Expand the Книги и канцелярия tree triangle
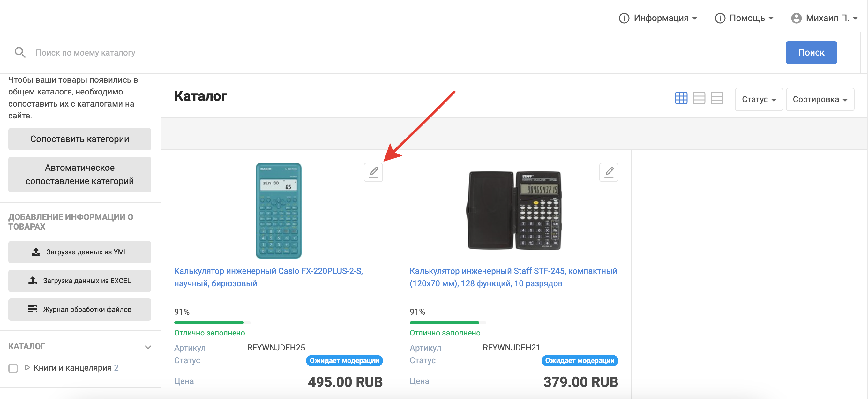The height and width of the screenshot is (399, 868). (27, 367)
